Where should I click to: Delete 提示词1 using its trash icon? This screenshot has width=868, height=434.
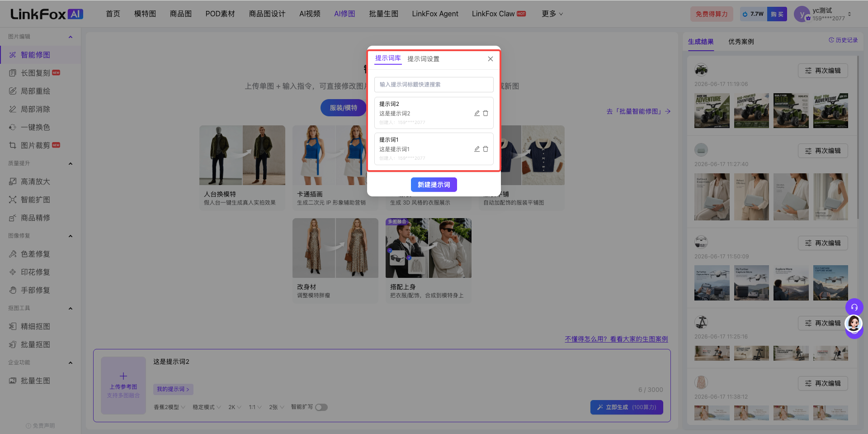pyautogui.click(x=486, y=149)
